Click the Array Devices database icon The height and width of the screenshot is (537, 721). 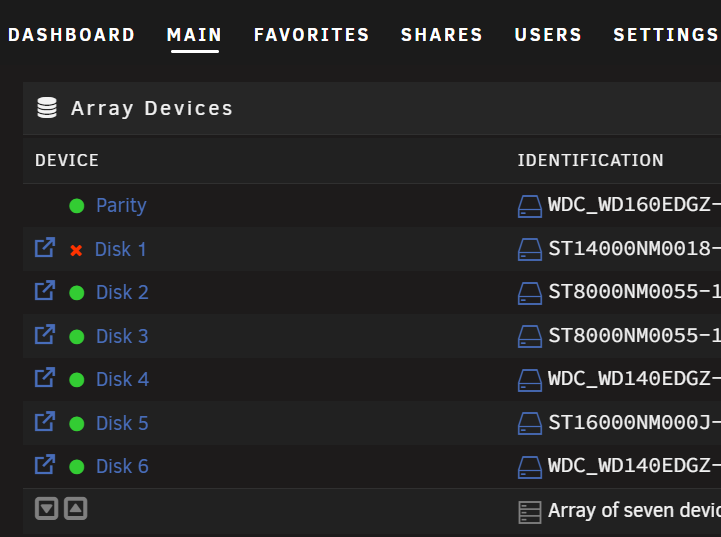point(47,108)
